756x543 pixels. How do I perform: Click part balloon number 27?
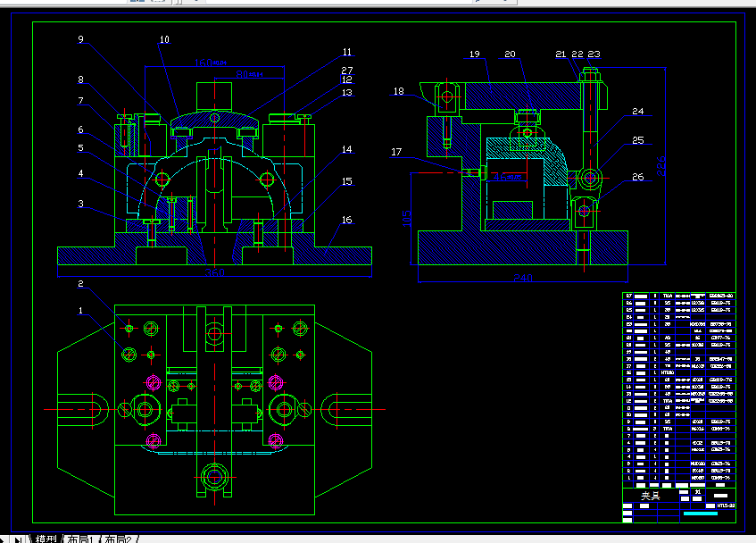(347, 71)
